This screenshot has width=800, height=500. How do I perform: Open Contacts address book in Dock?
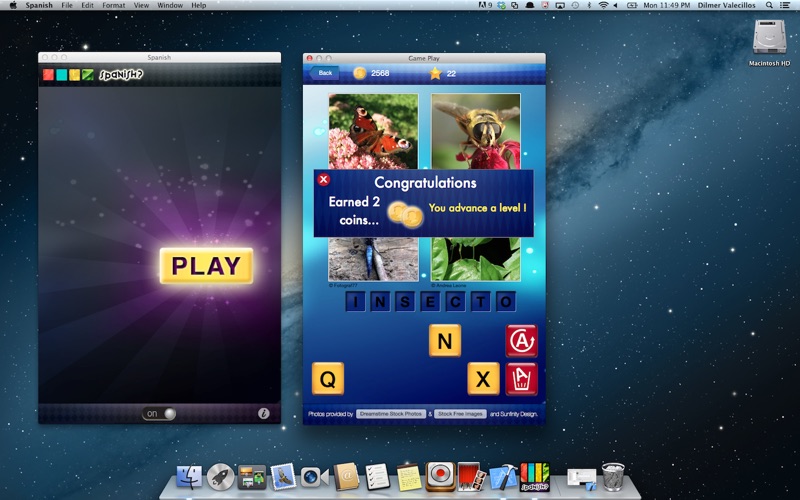pos(346,477)
